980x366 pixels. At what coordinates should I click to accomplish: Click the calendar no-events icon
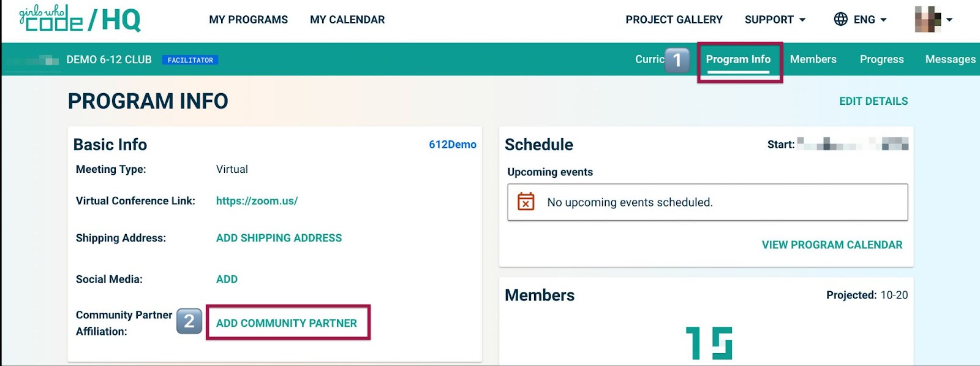click(526, 202)
